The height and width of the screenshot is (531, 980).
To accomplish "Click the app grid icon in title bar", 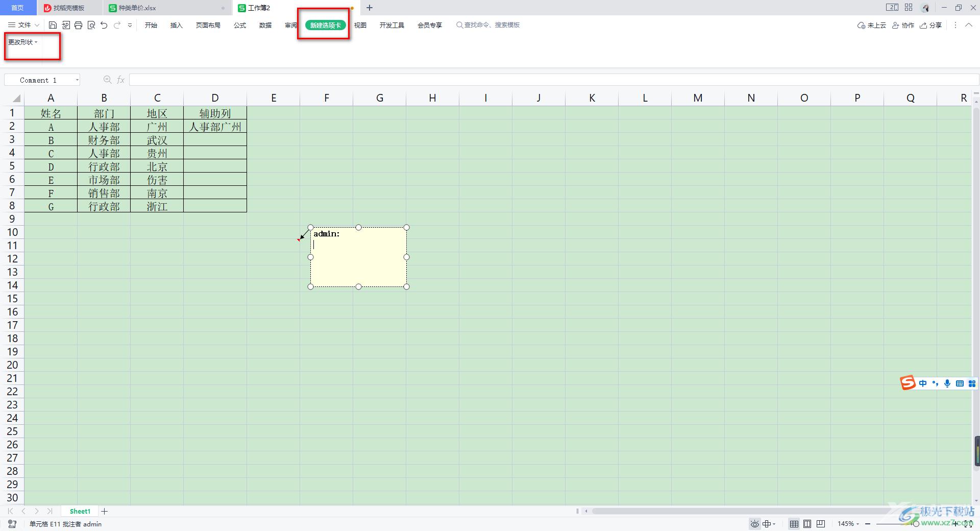I will tap(909, 8).
